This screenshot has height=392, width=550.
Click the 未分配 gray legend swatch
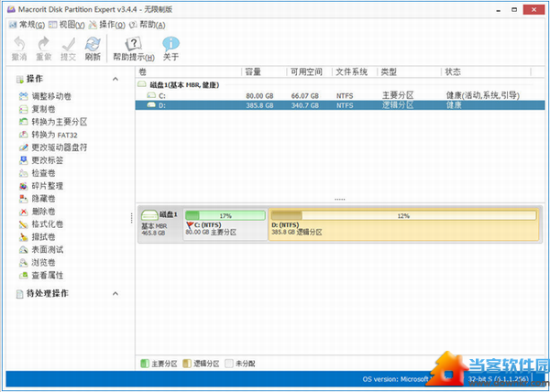click(229, 364)
